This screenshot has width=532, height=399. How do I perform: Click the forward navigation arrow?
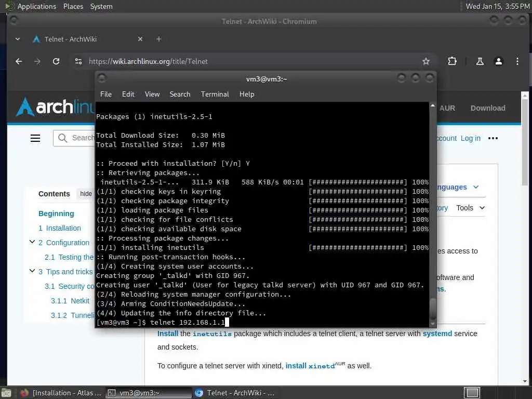point(37,61)
